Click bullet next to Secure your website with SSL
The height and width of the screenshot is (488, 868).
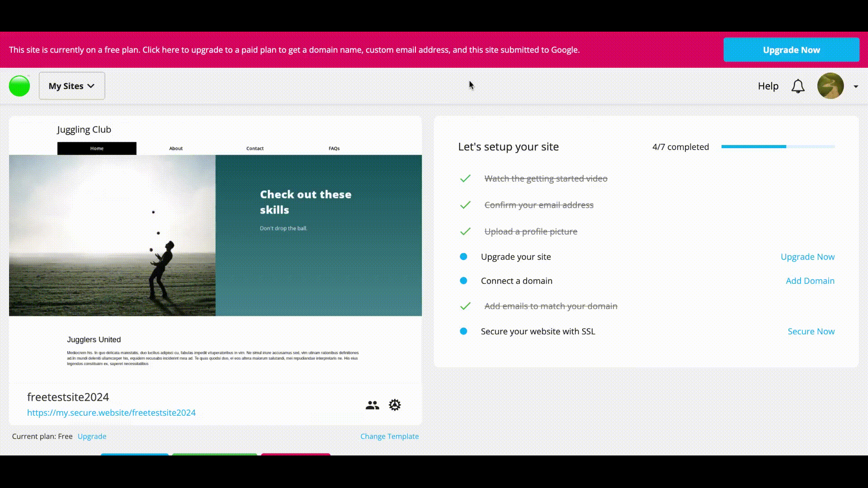click(x=463, y=331)
